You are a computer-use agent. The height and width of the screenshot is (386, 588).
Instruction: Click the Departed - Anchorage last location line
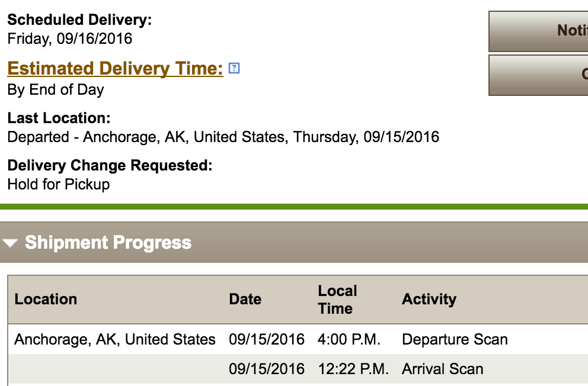click(x=223, y=137)
